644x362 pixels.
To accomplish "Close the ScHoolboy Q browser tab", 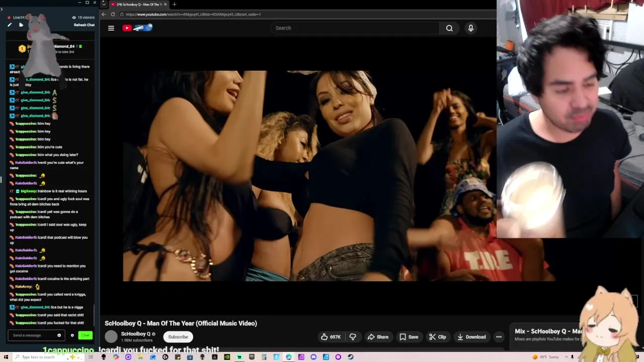I will pos(166,4).
